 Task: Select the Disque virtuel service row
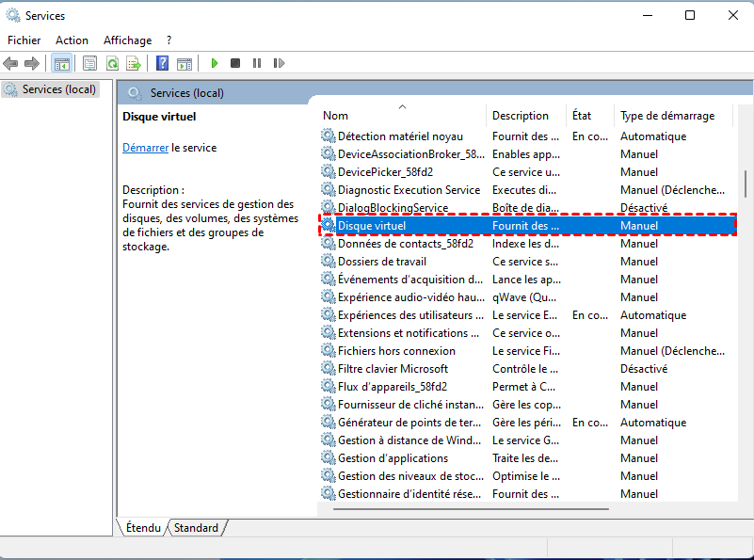pyautogui.click(x=527, y=226)
